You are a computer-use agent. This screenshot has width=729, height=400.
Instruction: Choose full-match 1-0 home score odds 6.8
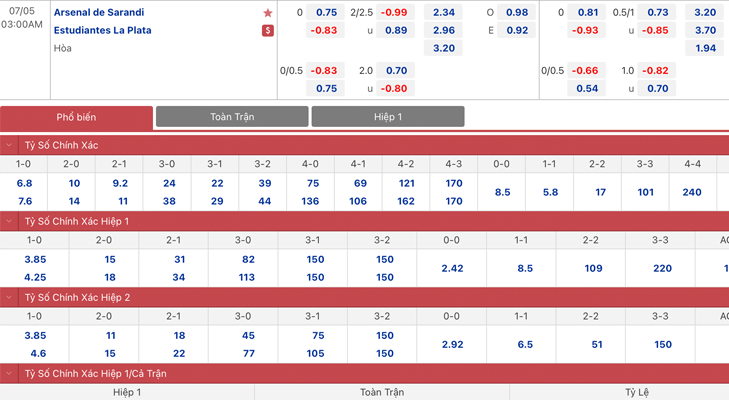tap(24, 183)
